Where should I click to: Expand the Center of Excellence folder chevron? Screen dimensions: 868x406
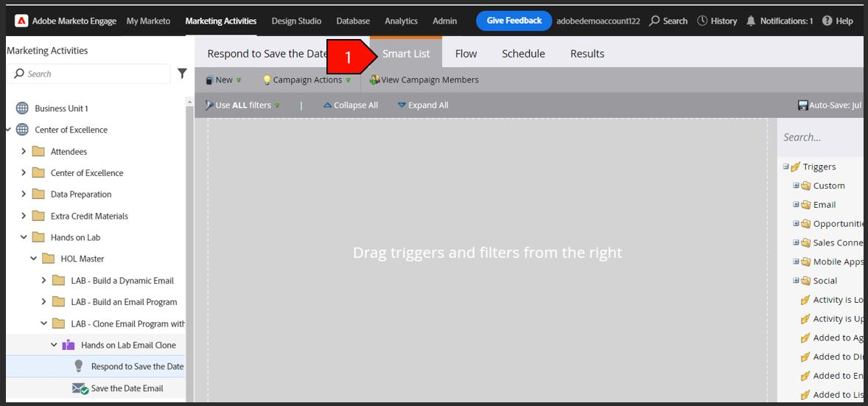pos(24,173)
